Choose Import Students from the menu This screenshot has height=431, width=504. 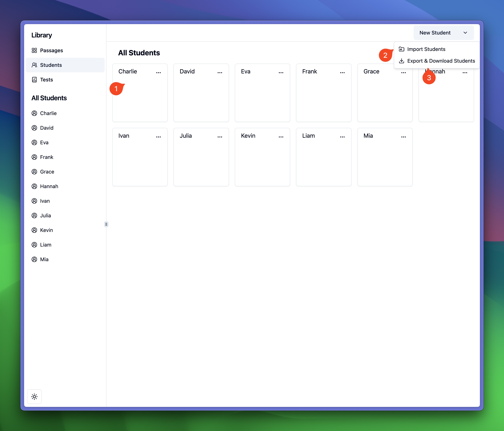click(426, 49)
